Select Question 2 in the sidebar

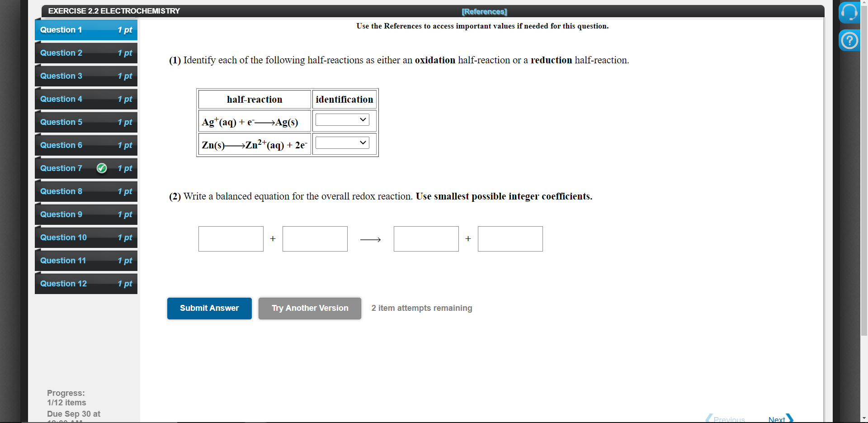pos(85,53)
